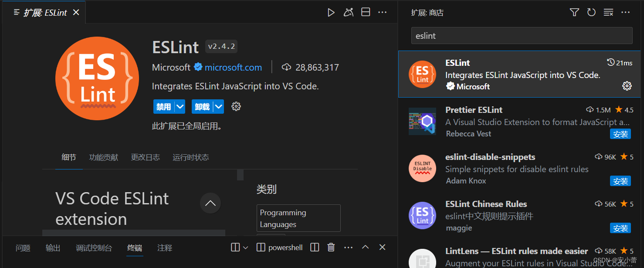644x268 pixels.
Task: Toggle the split editor layout icon
Action: pos(366,12)
